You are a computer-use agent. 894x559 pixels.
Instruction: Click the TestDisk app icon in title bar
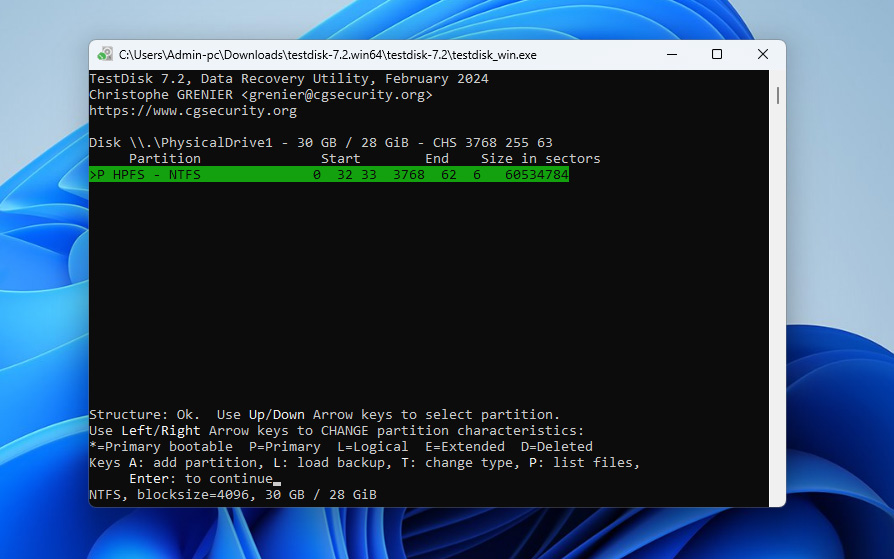tap(104, 55)
